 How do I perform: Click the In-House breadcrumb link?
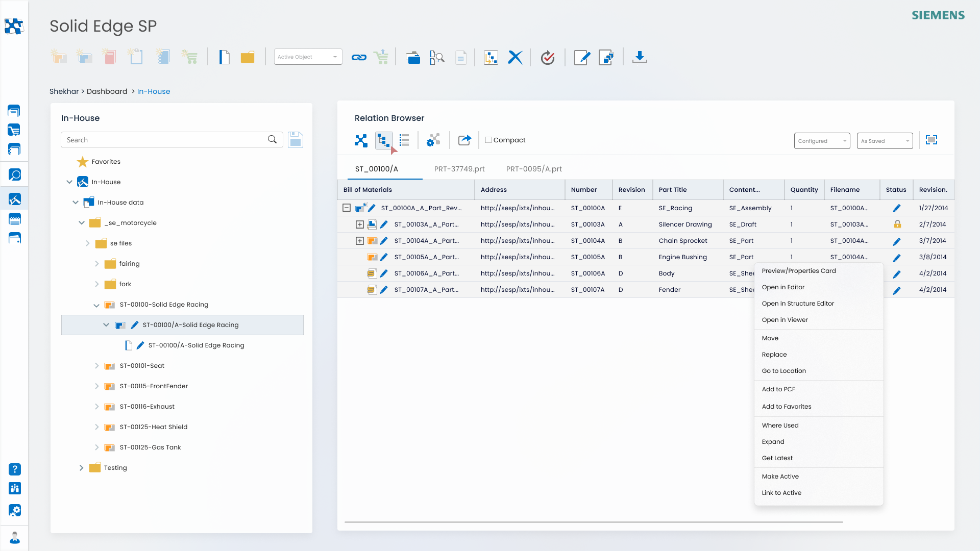coord(154,91)
